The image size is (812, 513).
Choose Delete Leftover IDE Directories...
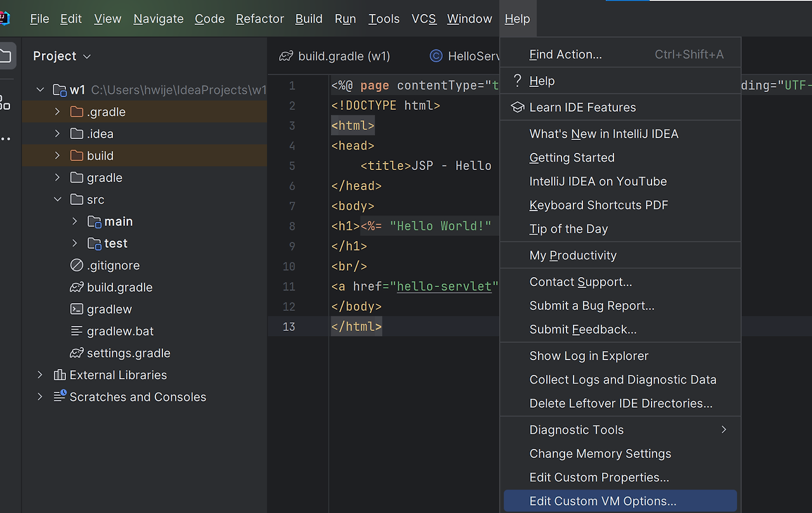pos(620,403)
